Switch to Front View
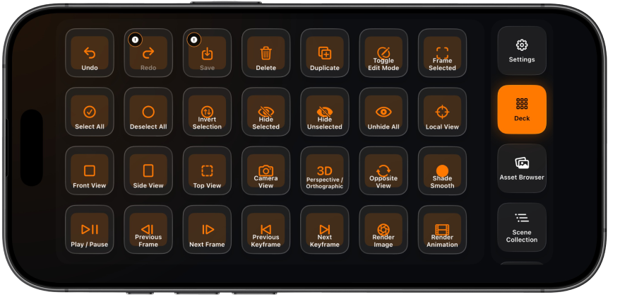Viewport: 644px width, 297px height. (90, 170)
